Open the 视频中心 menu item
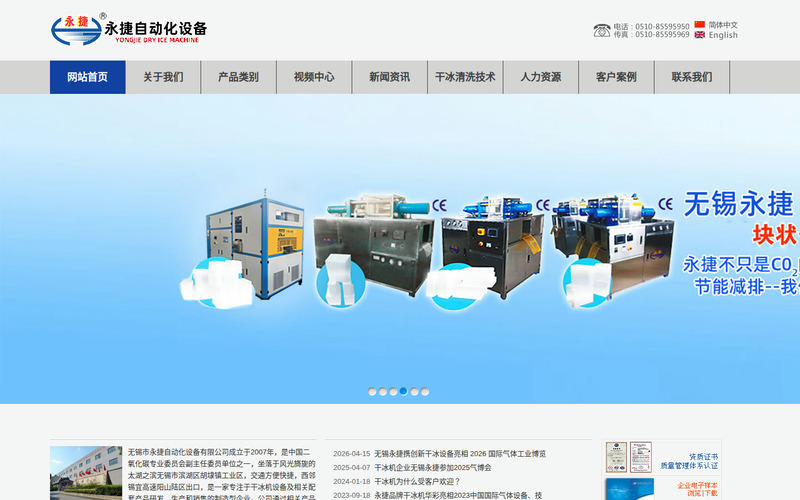Image resolution: width=800 pixels, height=500 pixels. point(314,77)
